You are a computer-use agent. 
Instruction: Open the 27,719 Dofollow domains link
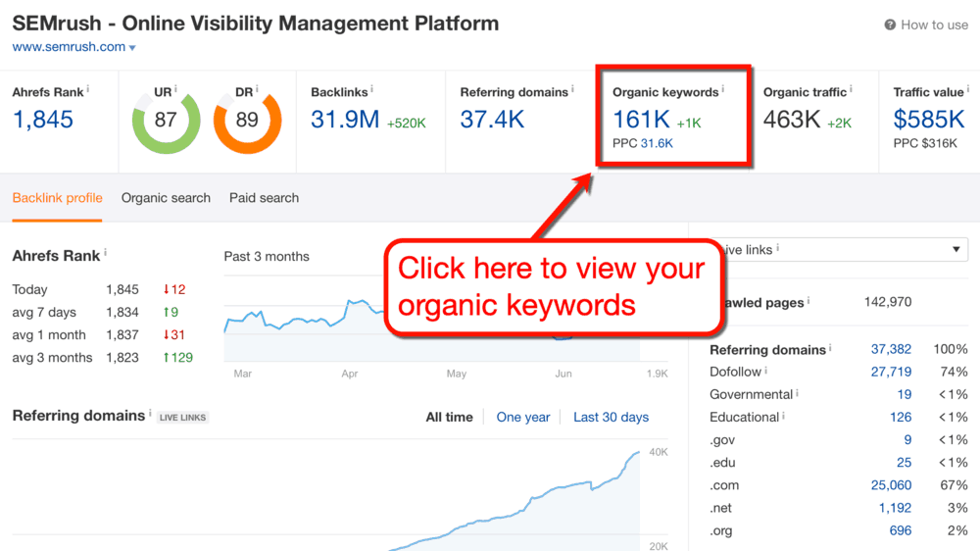pyautogui.click(x=891, y=372)
